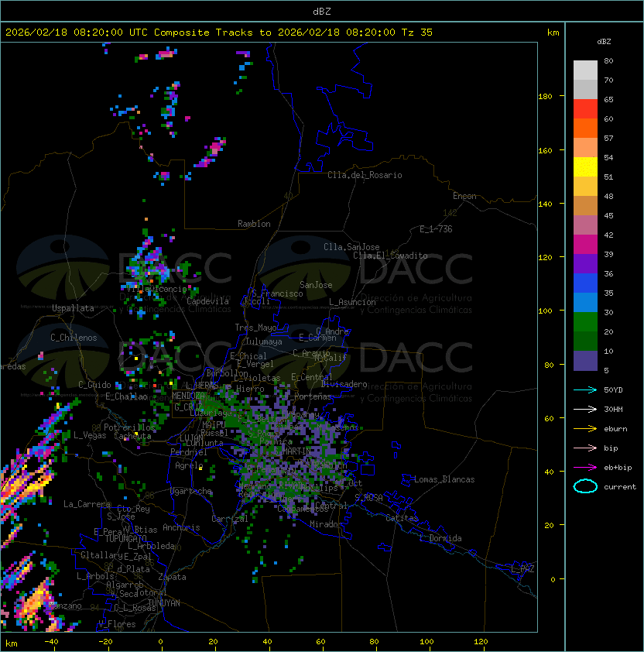The height and width of the screenshot is (652, 644).
Task: Click the 39 dBZ magenta color swatch
Action: coord(585,244)
